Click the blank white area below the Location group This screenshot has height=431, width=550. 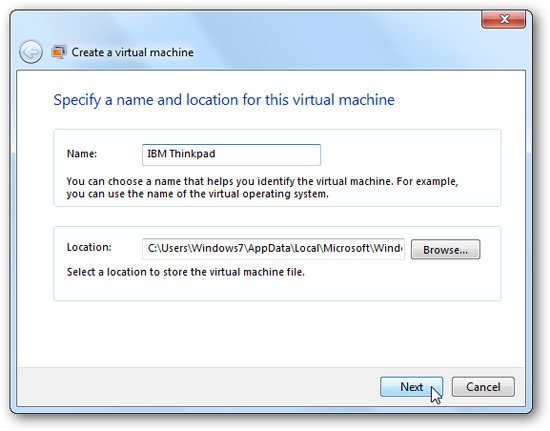coord(270,333)
